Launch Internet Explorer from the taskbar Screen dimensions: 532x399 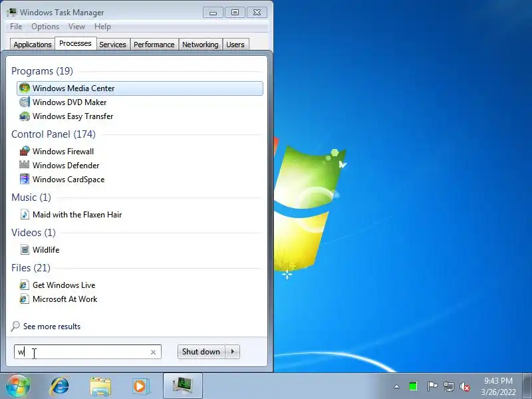[x=60, y=386]
